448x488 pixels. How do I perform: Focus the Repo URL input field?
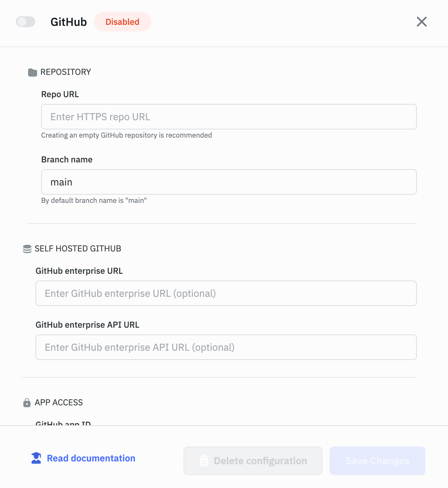point(229,117)
